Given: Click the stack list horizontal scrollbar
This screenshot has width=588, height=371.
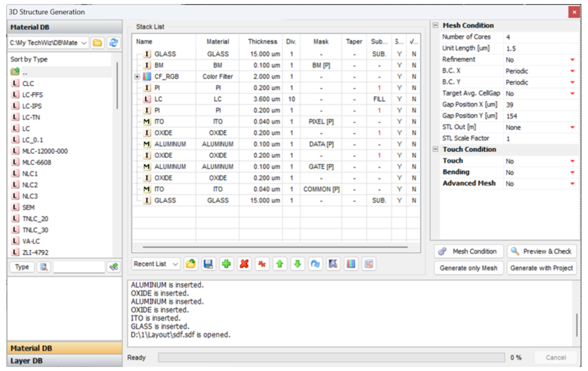Looking at the screenshot, I should pos(275,247).
